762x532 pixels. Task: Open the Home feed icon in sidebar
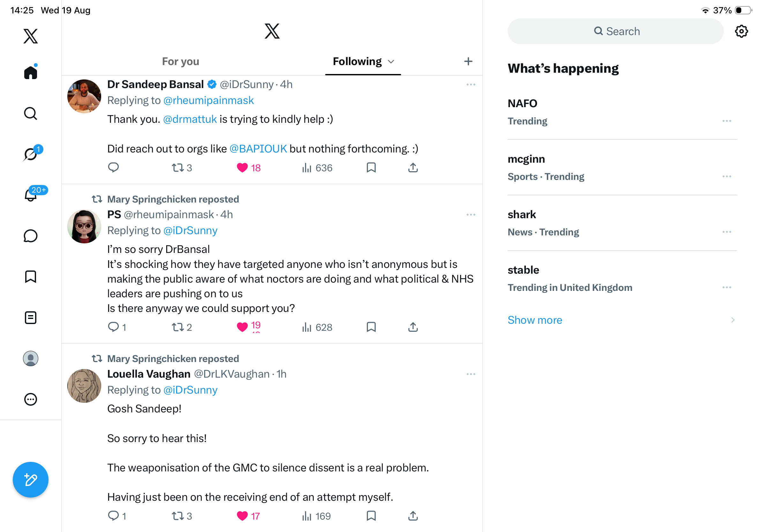31,72
